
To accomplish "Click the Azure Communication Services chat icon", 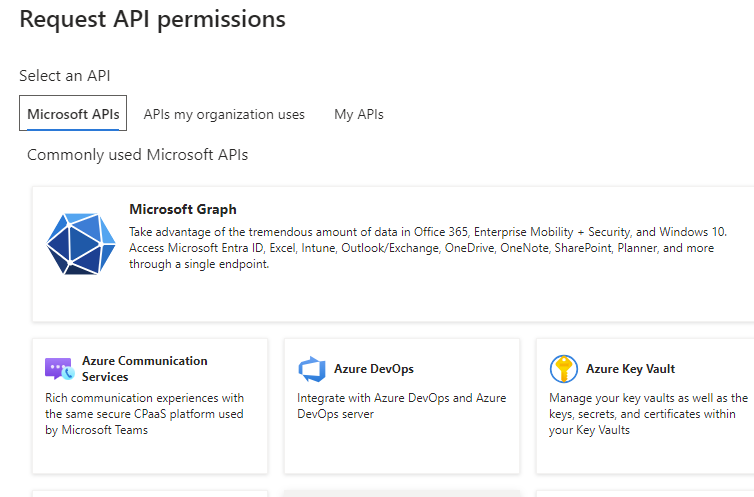I will point(59,369).
